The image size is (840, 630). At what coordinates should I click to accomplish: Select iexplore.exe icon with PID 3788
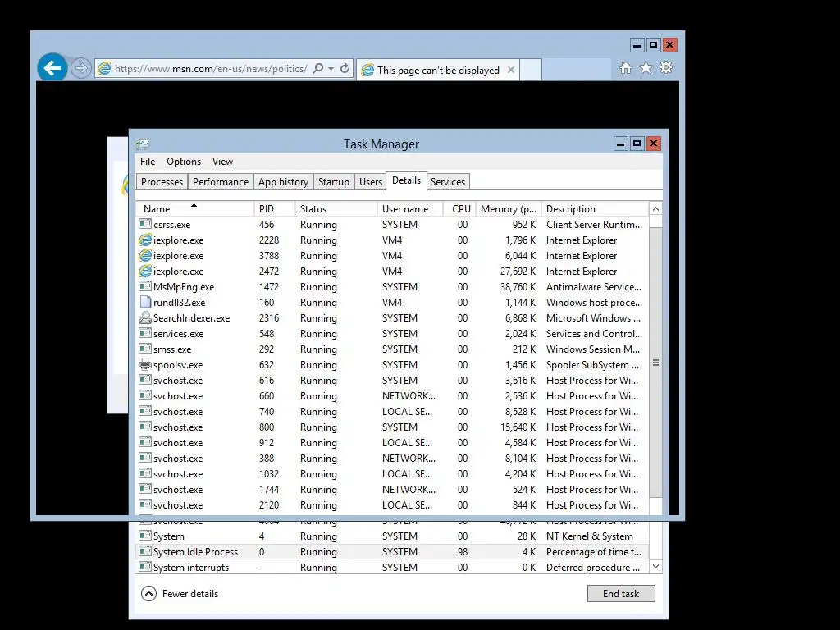[x=144, y=256]
